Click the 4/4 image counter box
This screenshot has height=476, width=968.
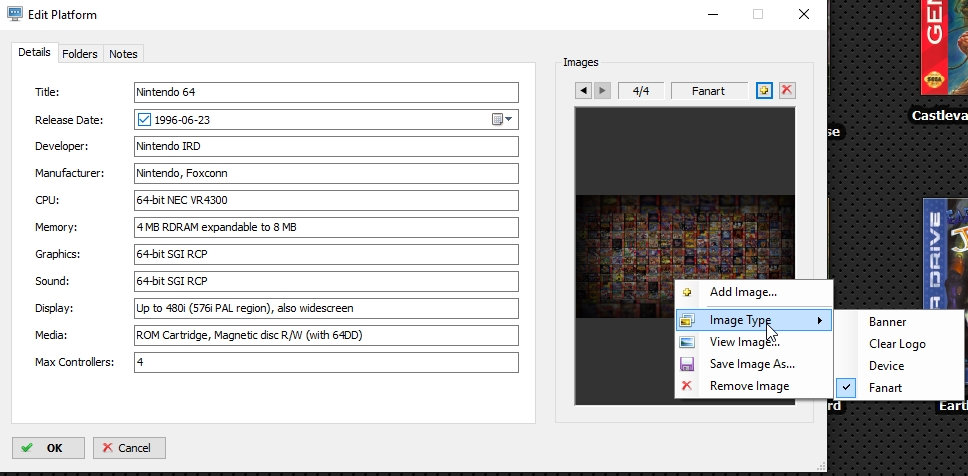pyautogui.click(x=641, y=91)
